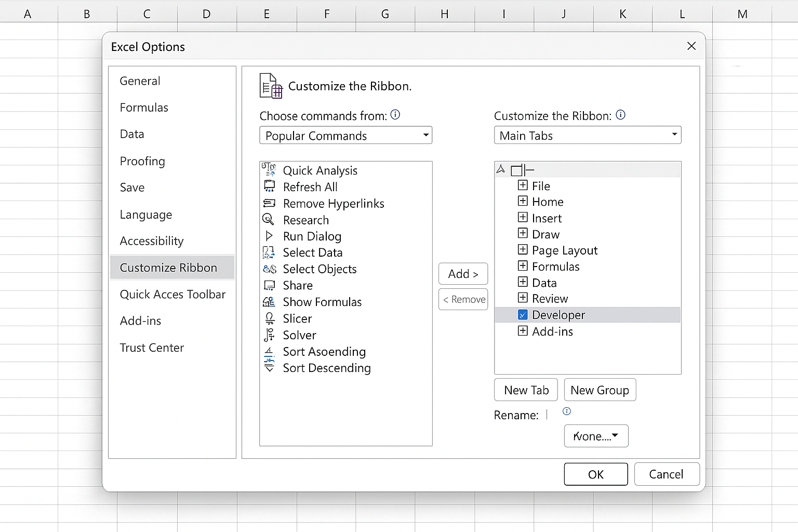Open the Accessibility options category
This screenshot has height=532, width=798.
click(x=172, y=241)
